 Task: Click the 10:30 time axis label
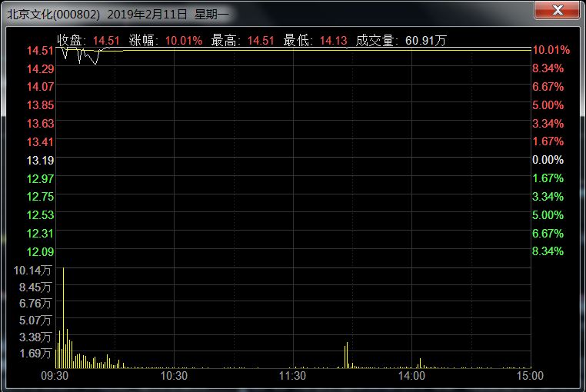(x=174, y=377)
